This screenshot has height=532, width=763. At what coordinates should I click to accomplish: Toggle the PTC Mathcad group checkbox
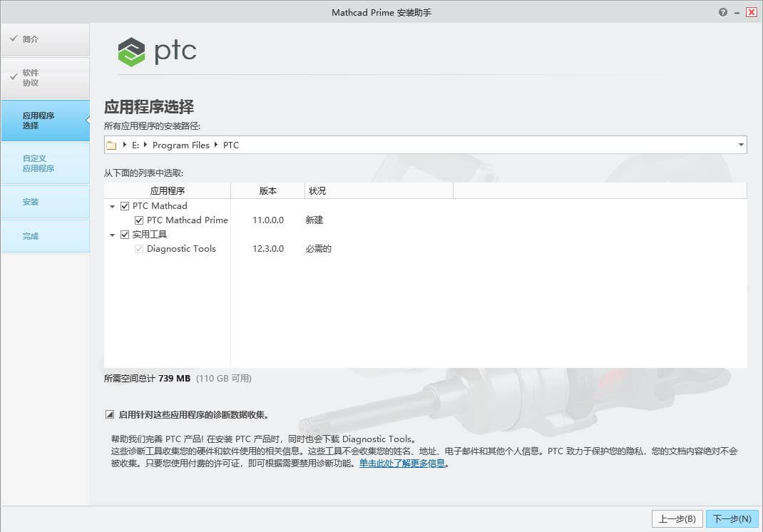coord(125,206)
